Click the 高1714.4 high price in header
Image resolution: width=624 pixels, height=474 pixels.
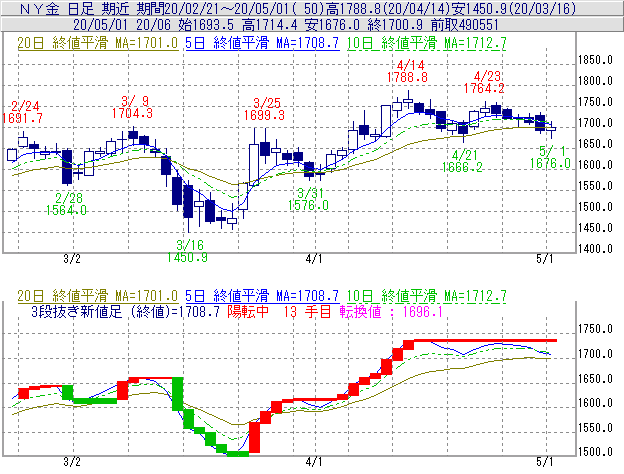[x=269, y=25]
